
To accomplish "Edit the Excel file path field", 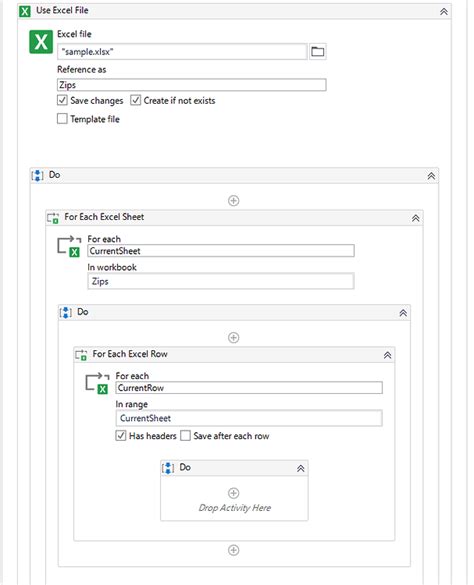I will pyautogui.click(x=182, y=51).
